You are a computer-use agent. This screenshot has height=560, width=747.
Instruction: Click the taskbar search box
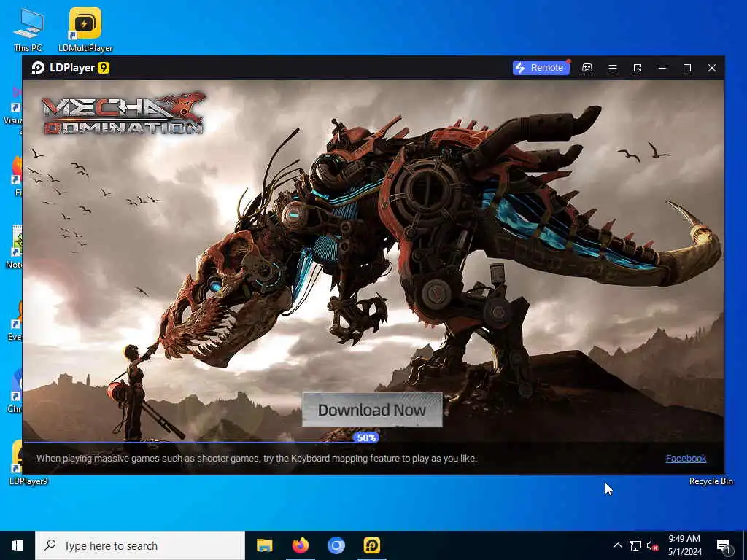140,545
